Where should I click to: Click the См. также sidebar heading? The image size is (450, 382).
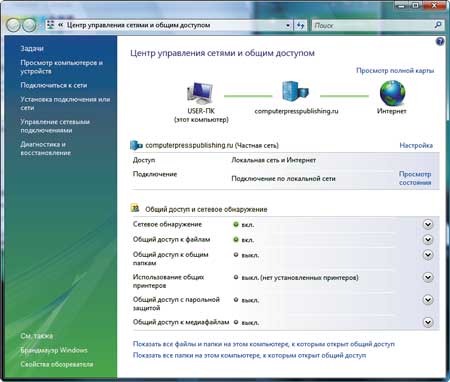click(x=36, y=336)
